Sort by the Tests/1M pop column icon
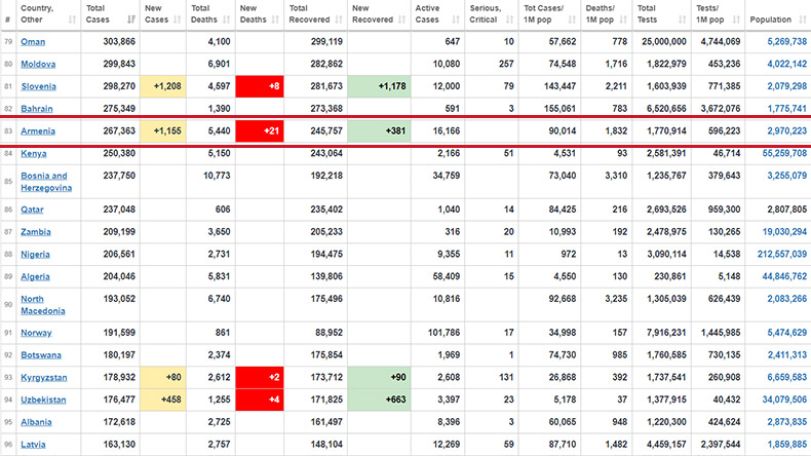Screen dimensions: 811x456 pos(736,20)
